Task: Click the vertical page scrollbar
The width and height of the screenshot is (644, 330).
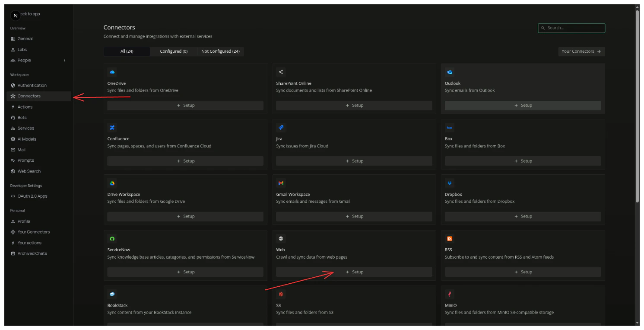Action: (637, 106)
